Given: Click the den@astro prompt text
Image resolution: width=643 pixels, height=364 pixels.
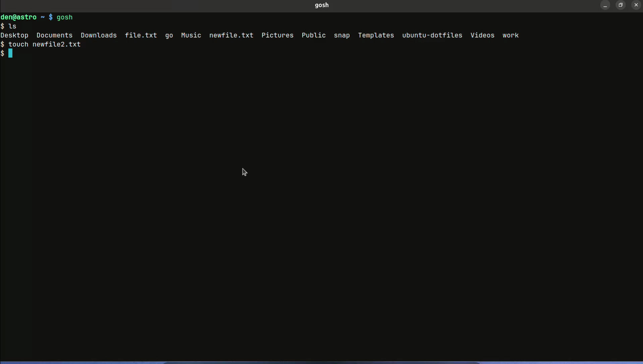Looking at the screenshot, I should tap(18, 17).
